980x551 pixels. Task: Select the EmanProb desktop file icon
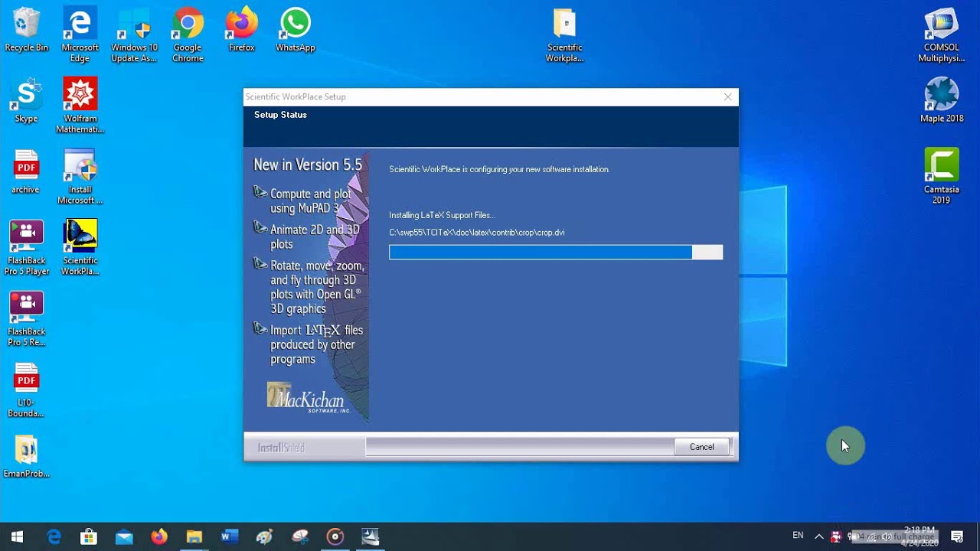click(26, 457)
